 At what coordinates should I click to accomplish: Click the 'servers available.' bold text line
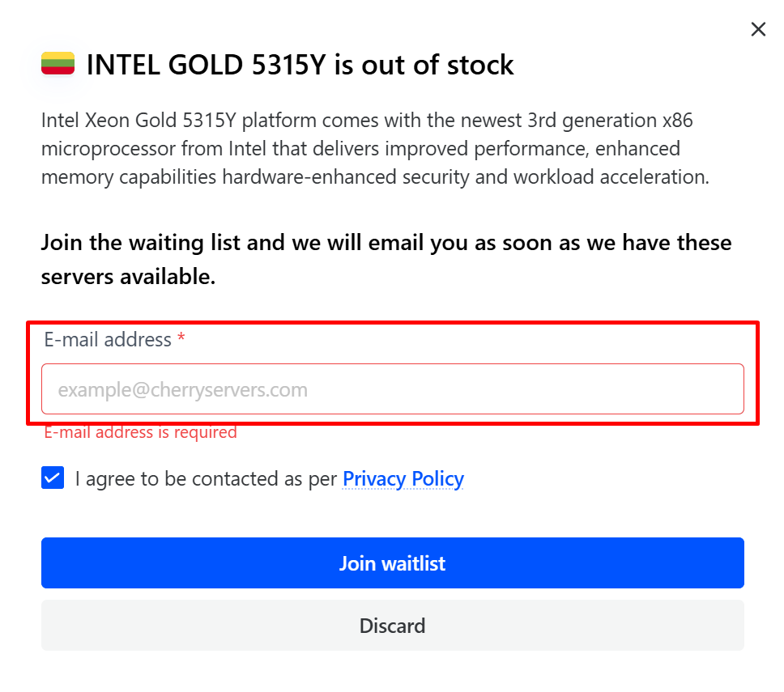pos(128,277)
